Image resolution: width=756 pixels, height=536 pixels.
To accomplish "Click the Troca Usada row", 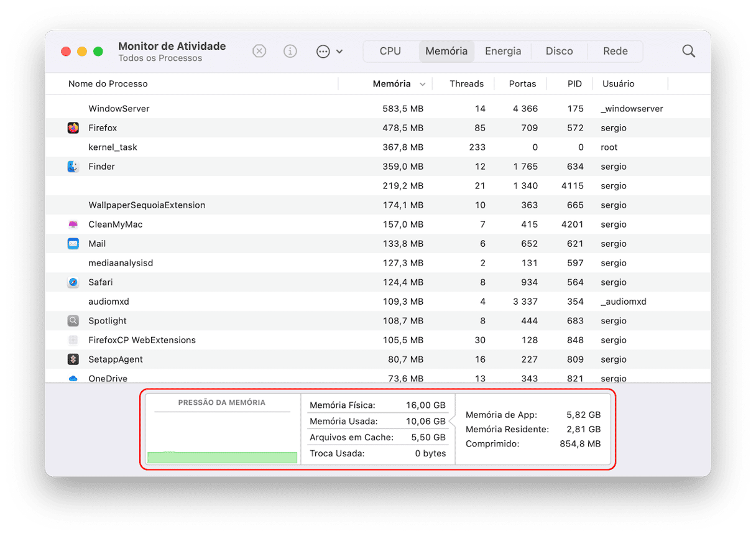I will (x=378, y=454).
